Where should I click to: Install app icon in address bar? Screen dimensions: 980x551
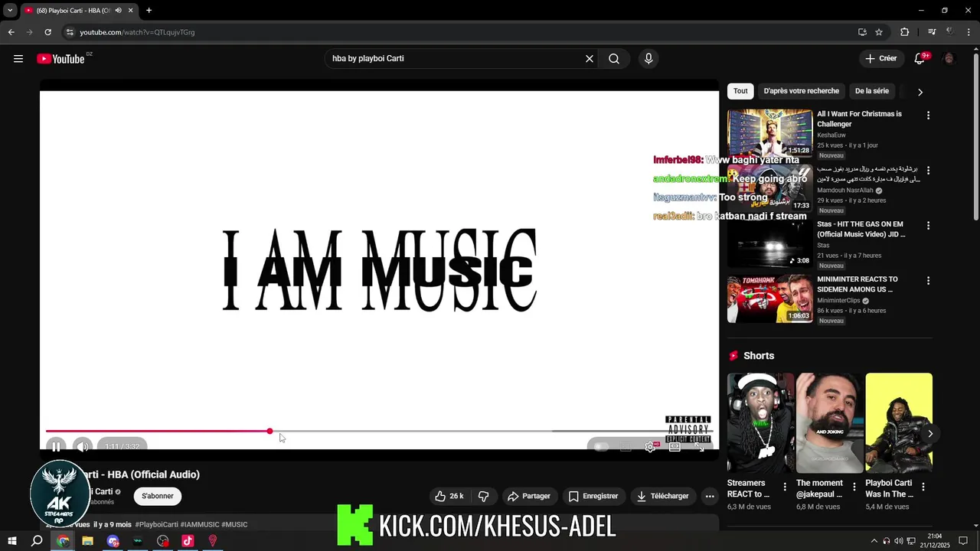click(x=862, y=32)
